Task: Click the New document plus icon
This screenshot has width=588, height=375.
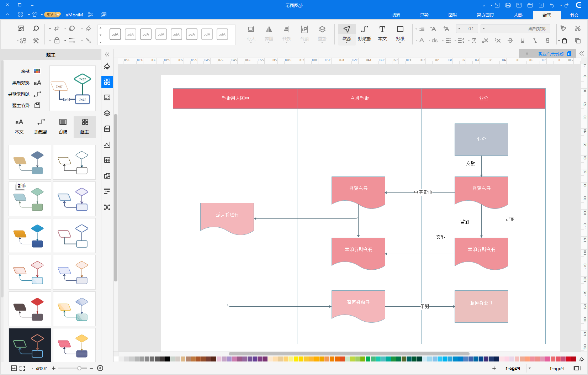Action: pos(541,5)
